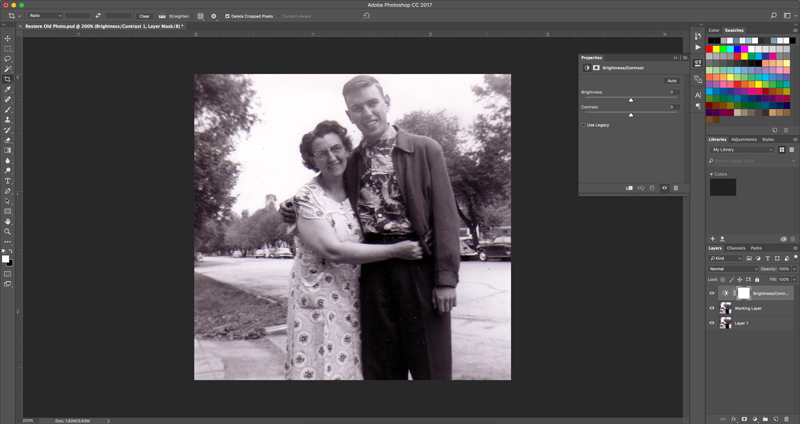Select the Move tool
This screenshot has width=800, height=424.
tap(8, 39)
